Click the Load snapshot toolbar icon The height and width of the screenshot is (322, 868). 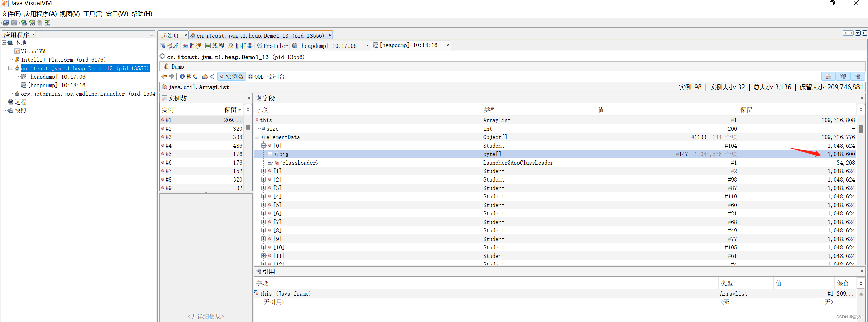click(6, 23)
